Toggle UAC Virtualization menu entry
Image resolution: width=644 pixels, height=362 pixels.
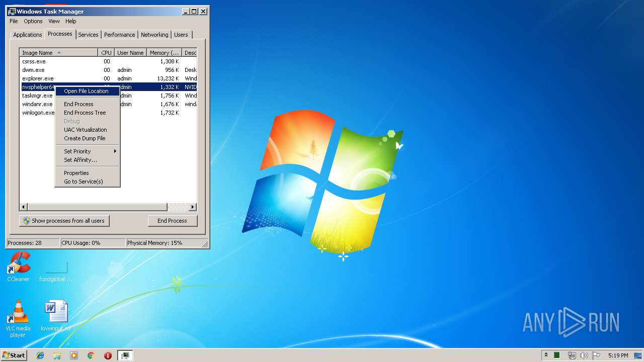click(88, 130)
